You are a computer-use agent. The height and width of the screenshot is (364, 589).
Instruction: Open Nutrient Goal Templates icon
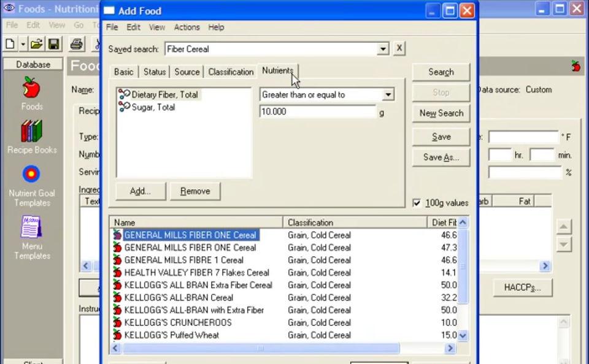click(31, 174)
